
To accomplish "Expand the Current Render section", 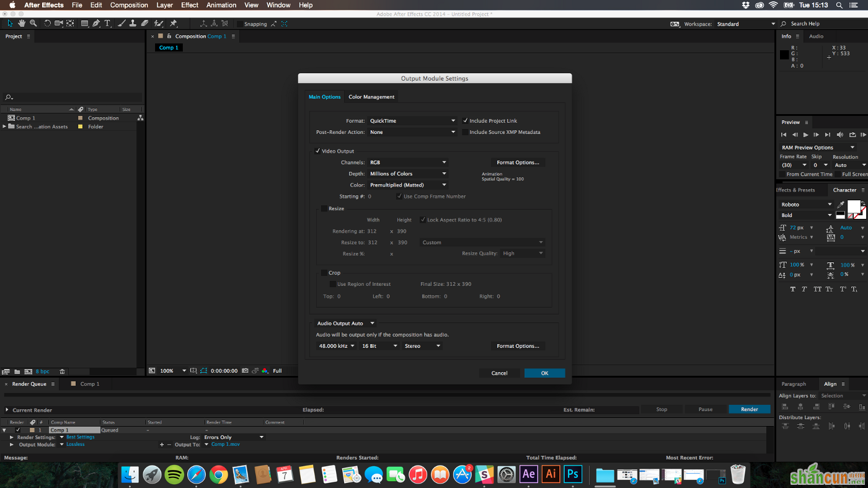I will 7,410.
